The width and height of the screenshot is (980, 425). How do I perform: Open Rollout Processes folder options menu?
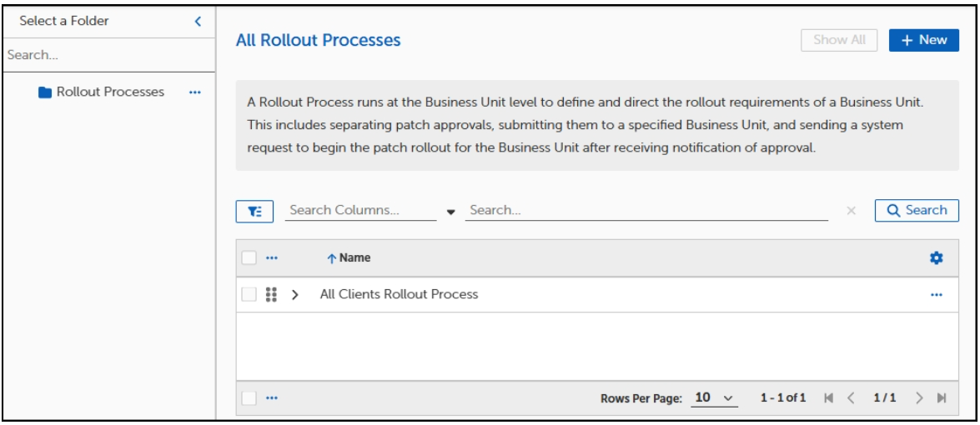195,92
